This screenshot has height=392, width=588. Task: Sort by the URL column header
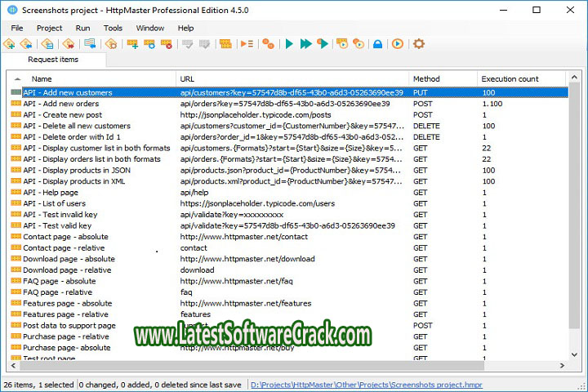292,78
